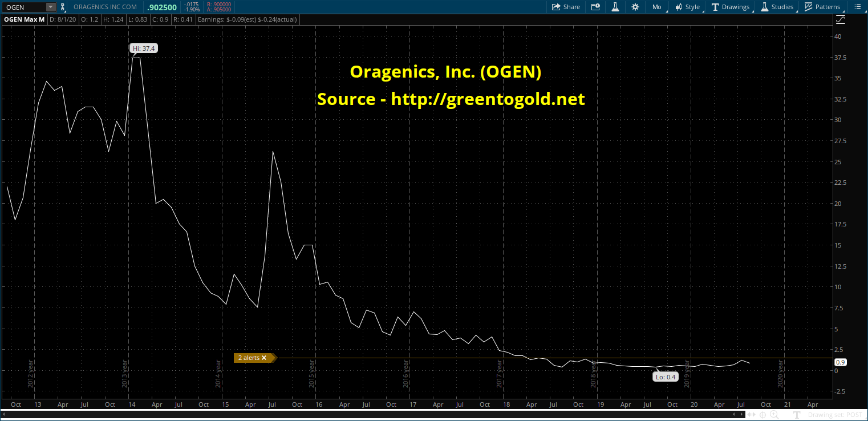Open the symbol dropdown arrow next to OGEN
This screenshot has width=868, height=421.
pos(51,7)
